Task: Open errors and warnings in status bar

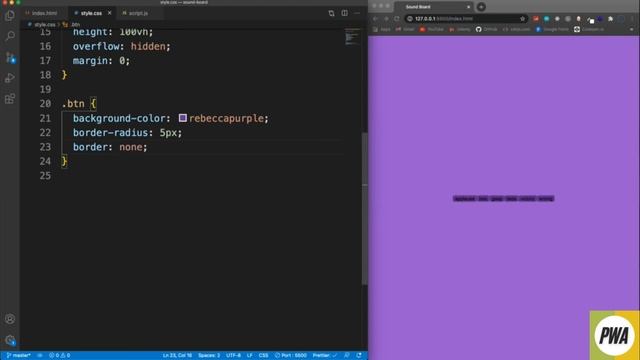Action: pos(59,356)
